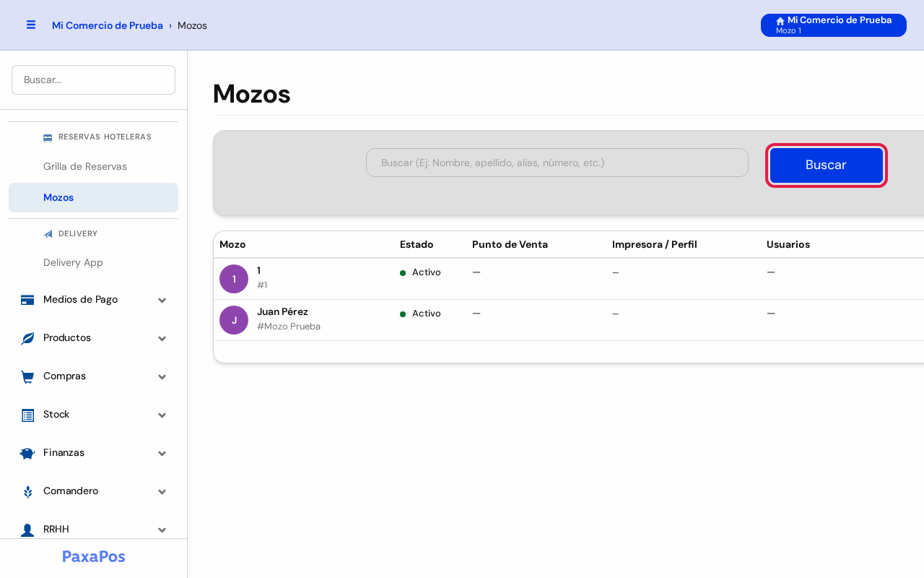Click the #Mozo Prueba alias text
The height and width of the screenshot is (578, 924).
pos(289,327)
